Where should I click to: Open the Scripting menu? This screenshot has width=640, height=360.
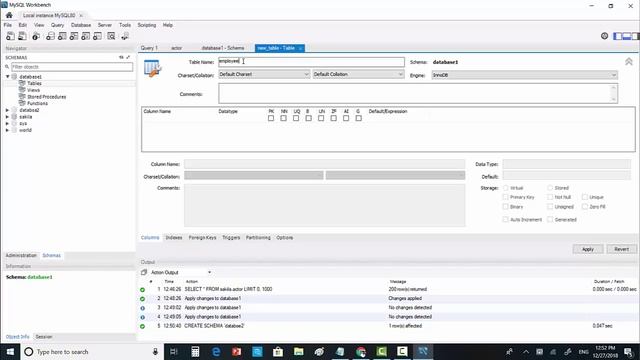pyautogui.click(x=147, y=25)
